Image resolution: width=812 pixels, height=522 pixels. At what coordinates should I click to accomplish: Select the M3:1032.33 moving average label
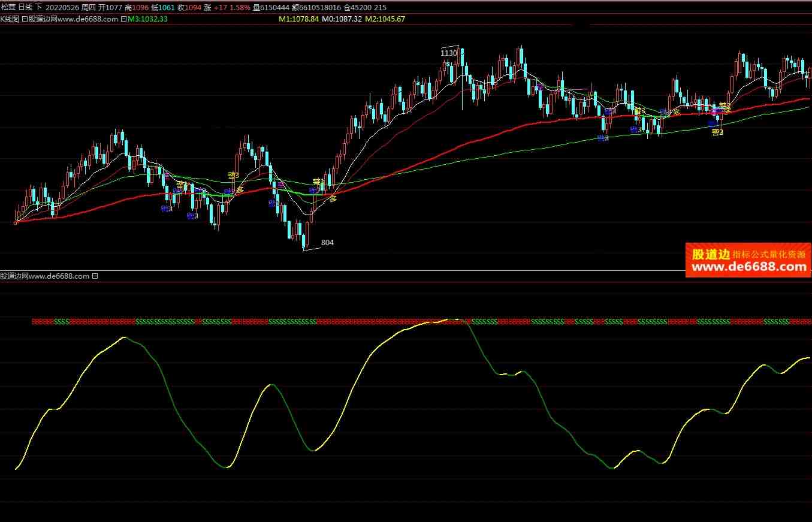point(147,19)
